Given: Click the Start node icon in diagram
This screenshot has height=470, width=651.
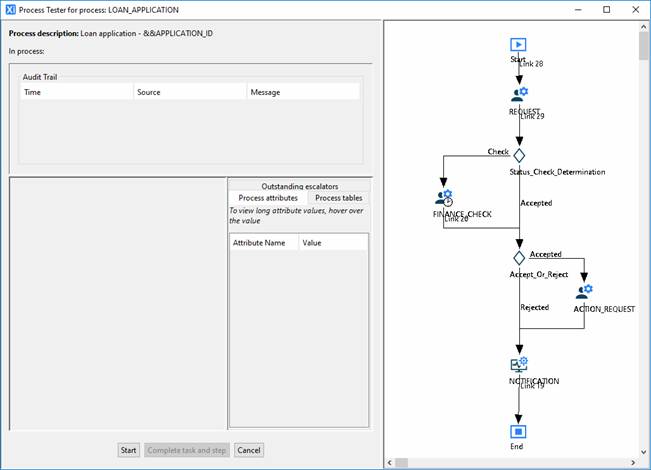Looking at the screenshot, I should click(x=518, y=44).
